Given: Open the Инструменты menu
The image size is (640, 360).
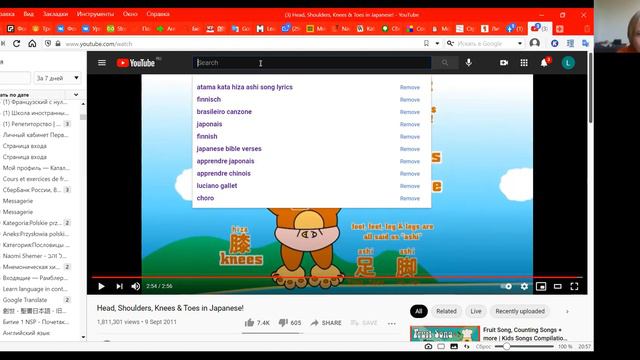Looking at the screenshot, I should click(x=95, y=14).
